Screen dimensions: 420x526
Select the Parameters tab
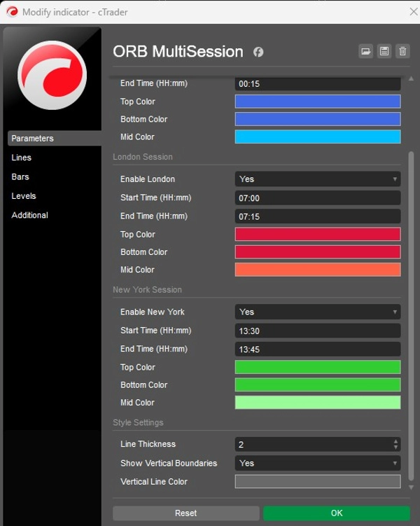pyautogui.click(x=55, y=138)
